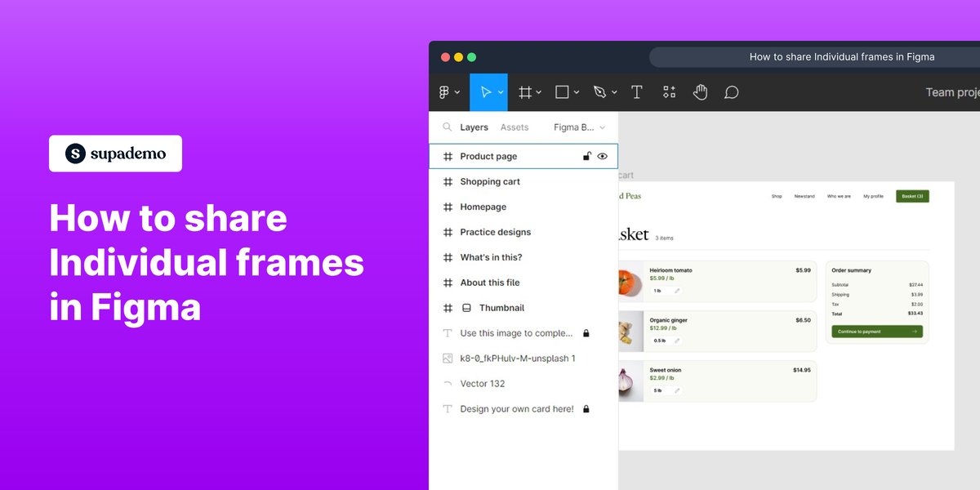The height and width of the screenshot is (490, 980).
Task: Select the Frame tool
Action: coord(523,91)
